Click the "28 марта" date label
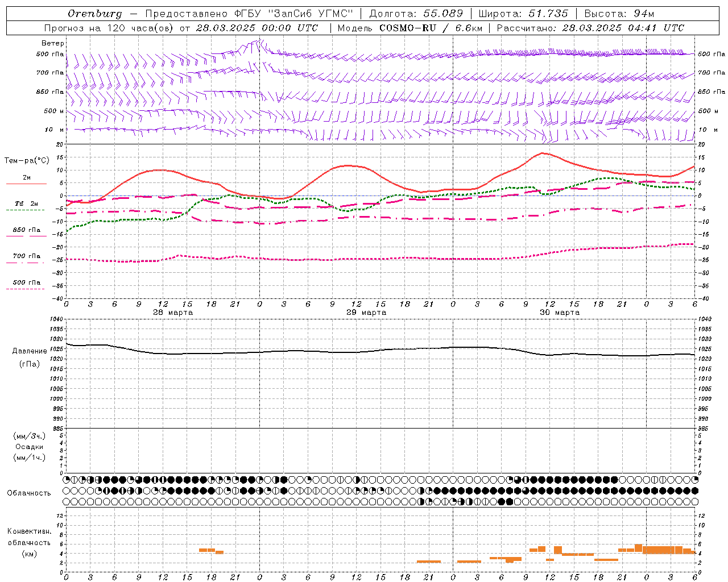Image resolution: width=728 pixels, height=582 pixels. [173, 313]
